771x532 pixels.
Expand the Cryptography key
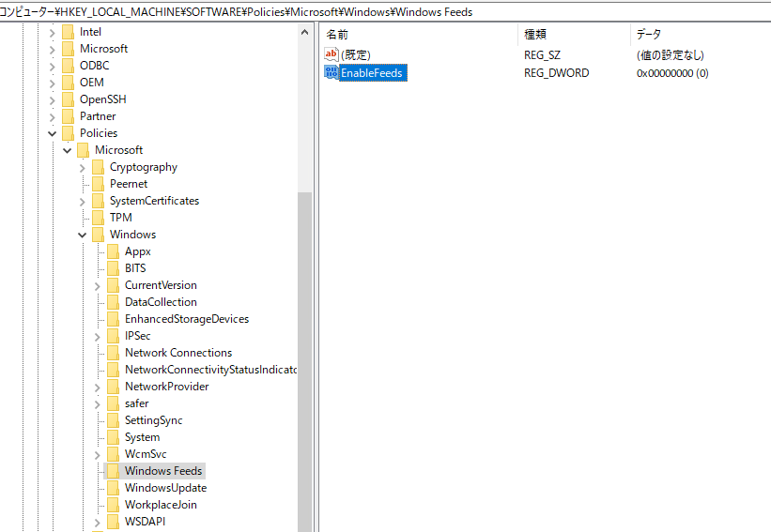(82, 168)
